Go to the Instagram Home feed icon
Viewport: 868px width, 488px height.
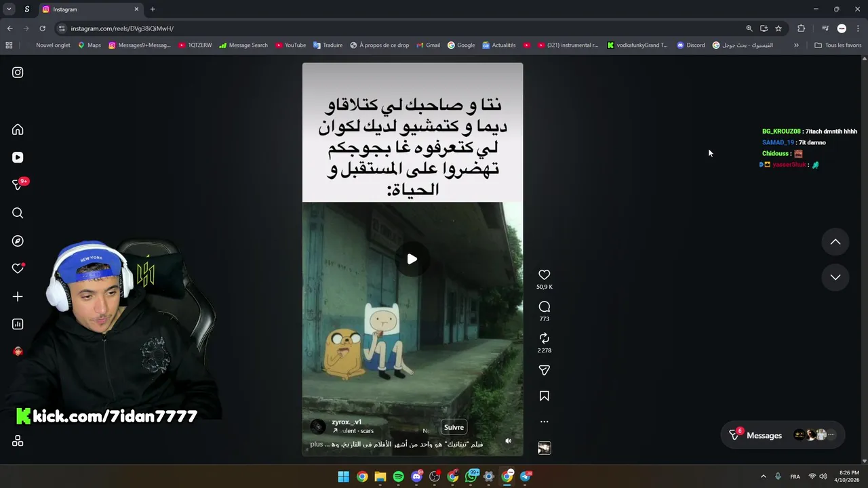point(18,129)
